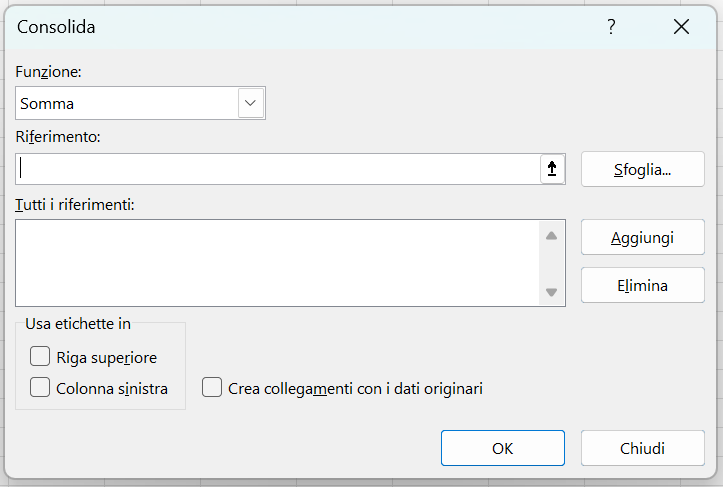Click the up arrow of the references list scrollbar
This screenshot has height=487, width=723.
point(551,236)
